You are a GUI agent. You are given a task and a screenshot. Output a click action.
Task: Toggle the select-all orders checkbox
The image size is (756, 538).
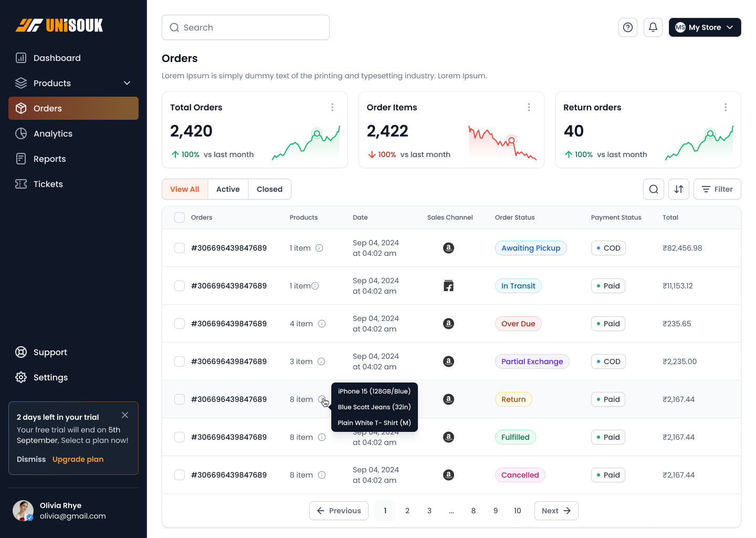180,218
